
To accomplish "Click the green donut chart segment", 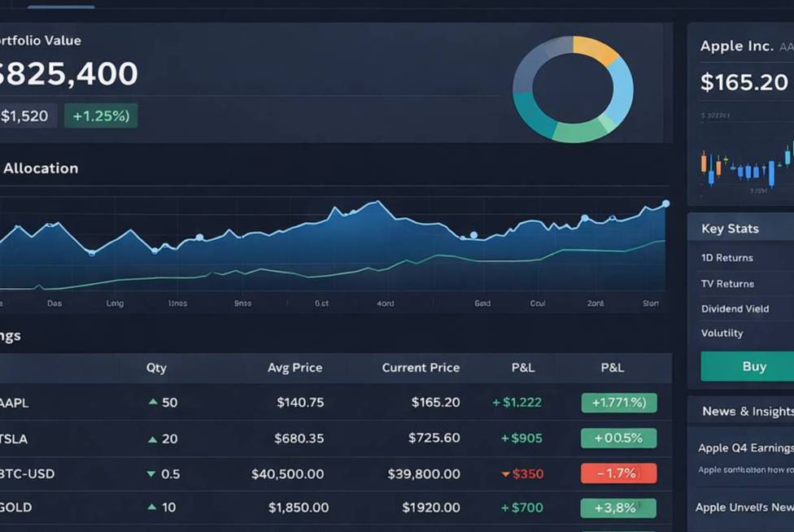I will 578,132.
